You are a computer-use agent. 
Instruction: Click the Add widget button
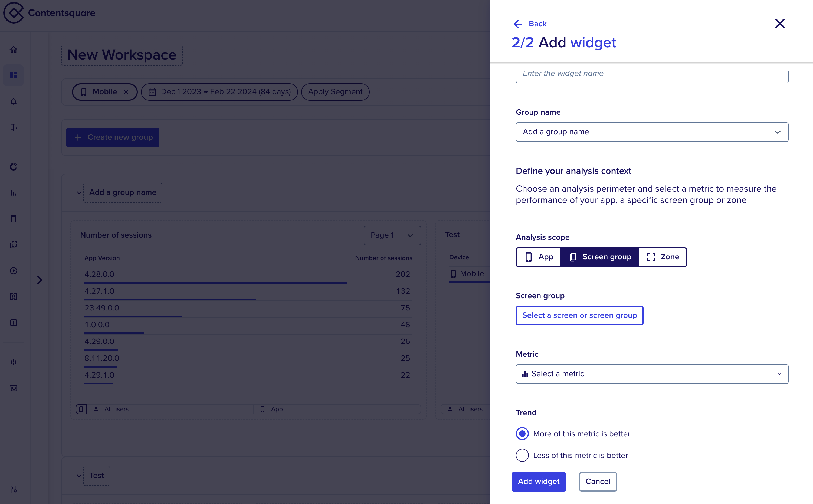(539, 482)
